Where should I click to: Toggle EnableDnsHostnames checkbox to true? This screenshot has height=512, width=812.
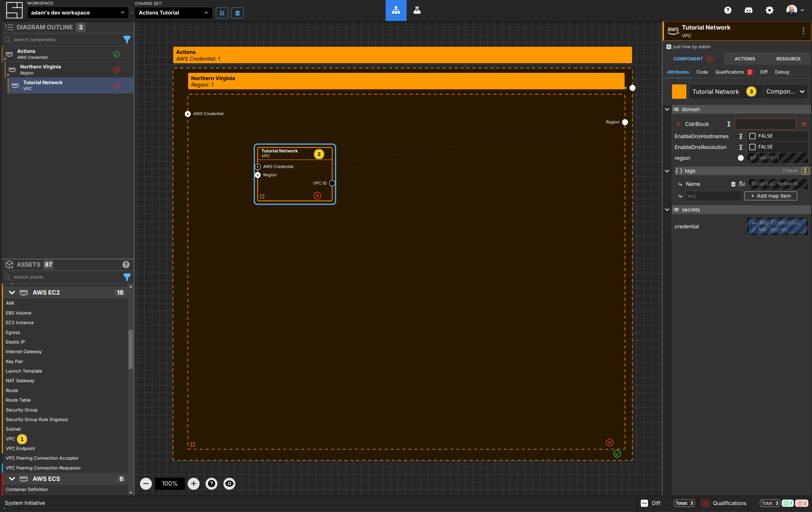[752, 136]
